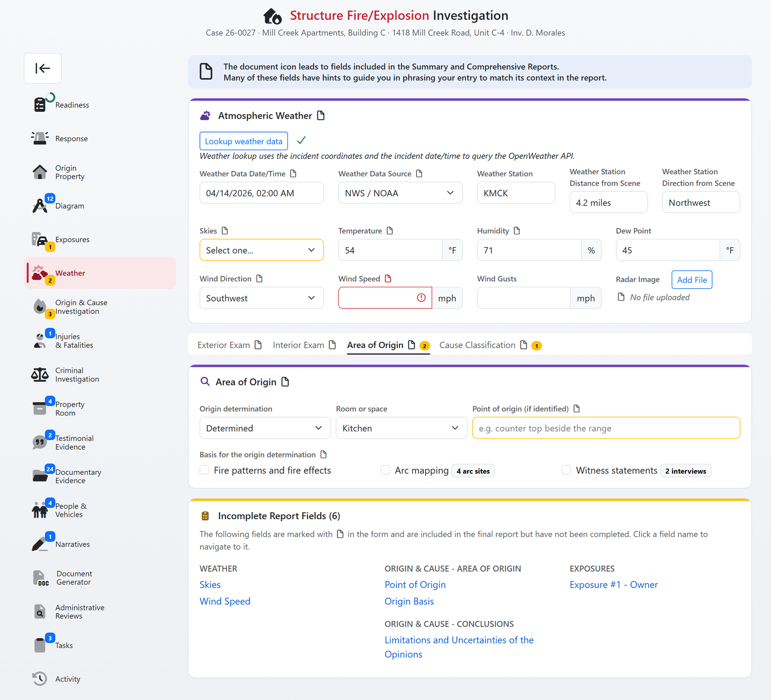
Task: Open the Injuries & Fatalities icon
Action: [40, 340]
